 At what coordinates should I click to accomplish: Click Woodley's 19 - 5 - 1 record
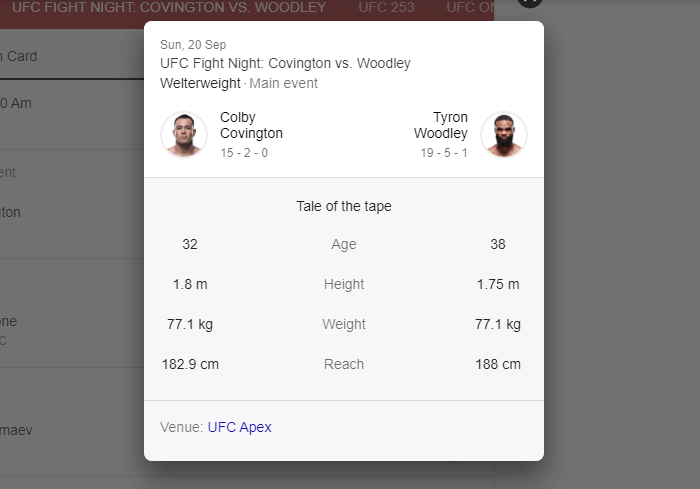444,153
